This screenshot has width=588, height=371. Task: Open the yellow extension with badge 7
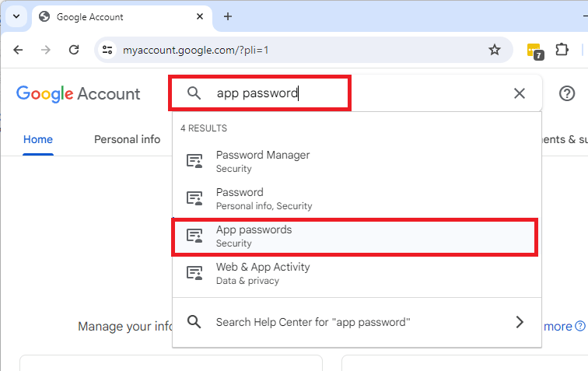coord(534,51)
